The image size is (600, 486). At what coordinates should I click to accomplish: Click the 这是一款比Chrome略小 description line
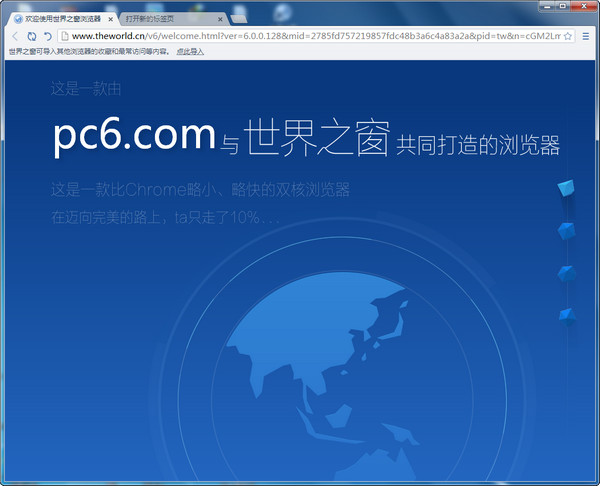[200, 190]
